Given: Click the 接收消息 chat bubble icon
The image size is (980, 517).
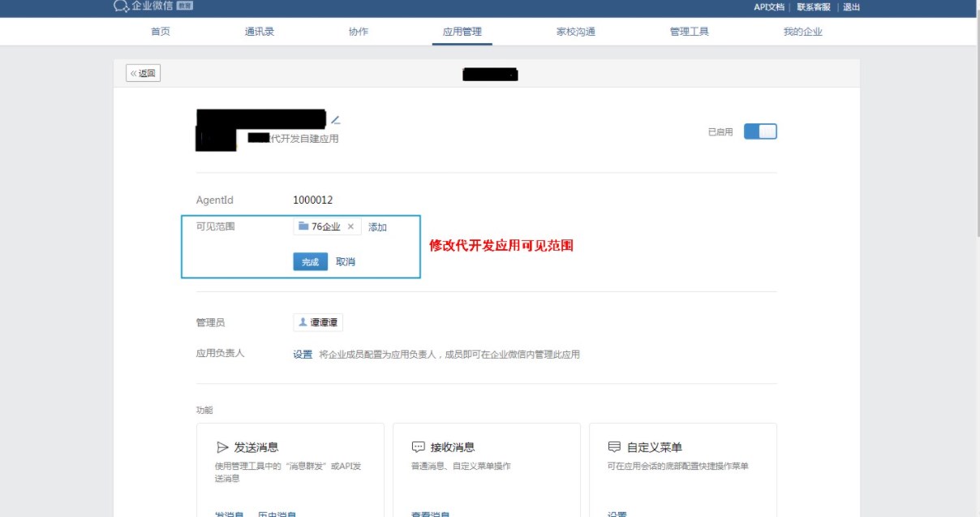Looking at the screenshot, I should 419,447.
